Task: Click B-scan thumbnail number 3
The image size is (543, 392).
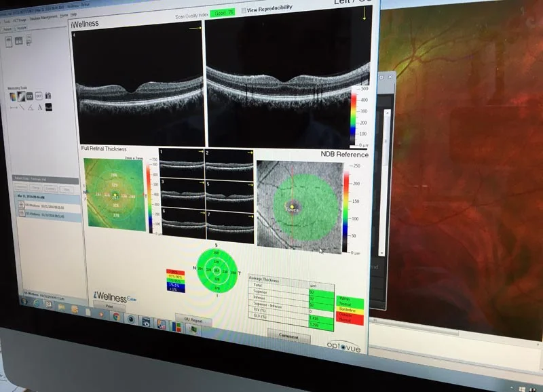Action: tap(183, 193)
